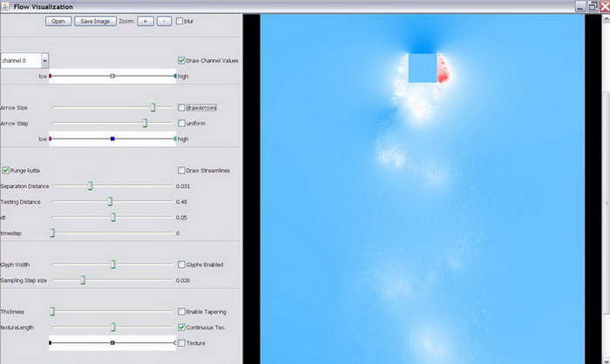610x364 pixels.
Task: Click the Separation Distance slider handle
Action: coord(89,185)
